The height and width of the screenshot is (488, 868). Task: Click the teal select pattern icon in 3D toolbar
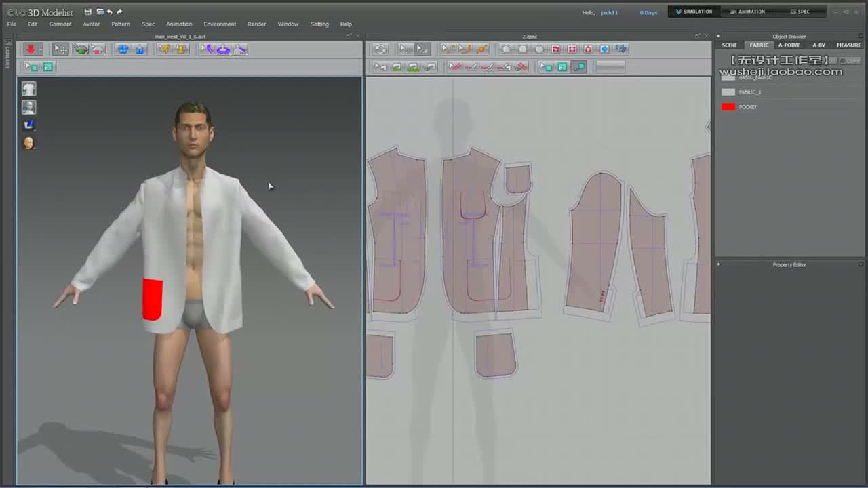(31, 66)
